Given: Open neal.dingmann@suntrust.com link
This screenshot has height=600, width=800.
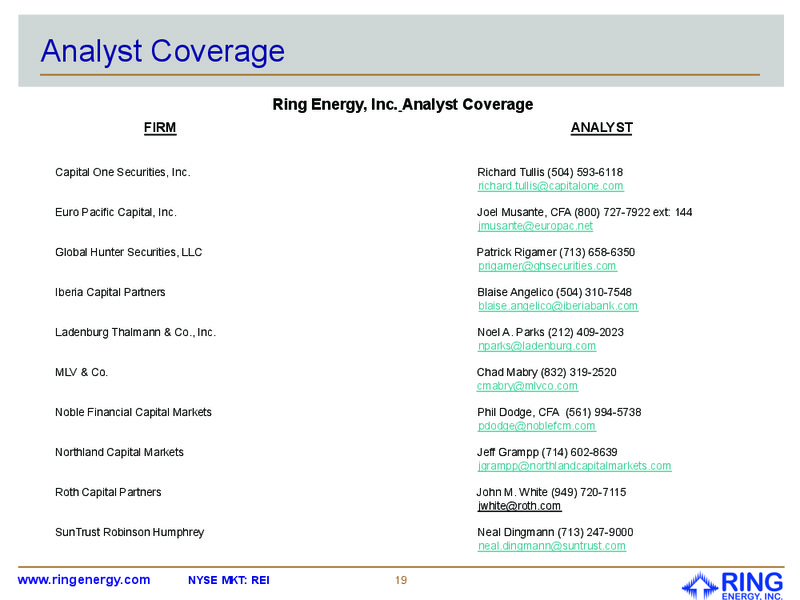Looking at the screenshot, I should point(552,546).
